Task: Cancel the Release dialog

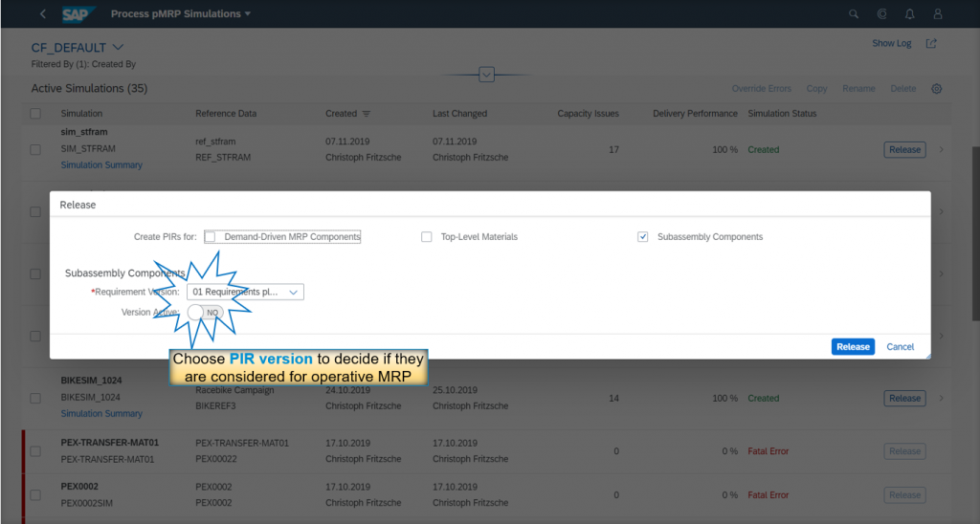Action: tap(900, 347)
